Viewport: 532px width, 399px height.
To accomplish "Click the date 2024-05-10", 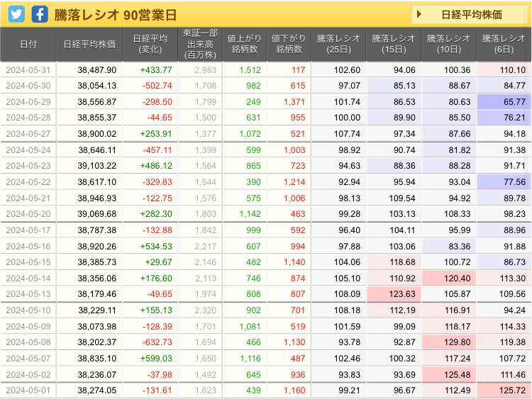I will click(x=28, y=310).
